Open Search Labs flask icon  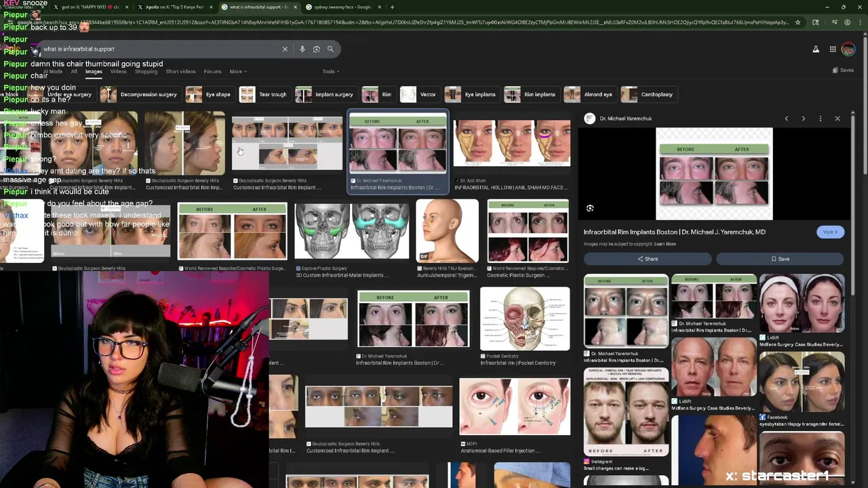[816, 49]
